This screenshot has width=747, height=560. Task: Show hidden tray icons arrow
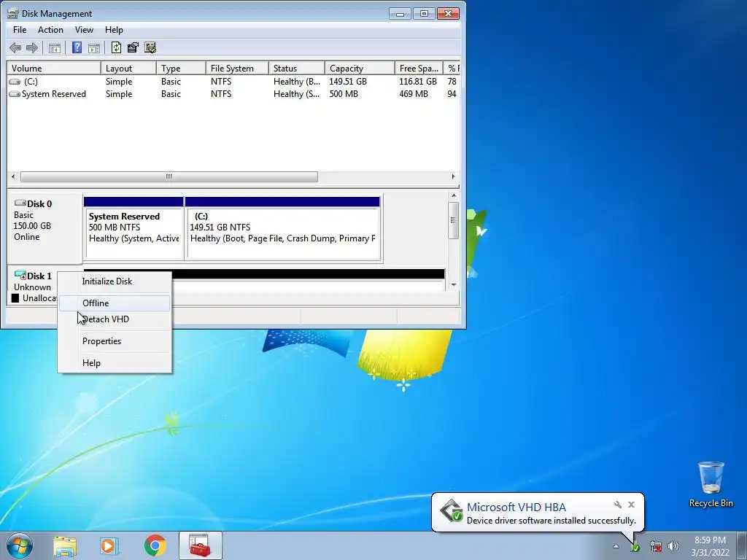click(x=616, y=547)
